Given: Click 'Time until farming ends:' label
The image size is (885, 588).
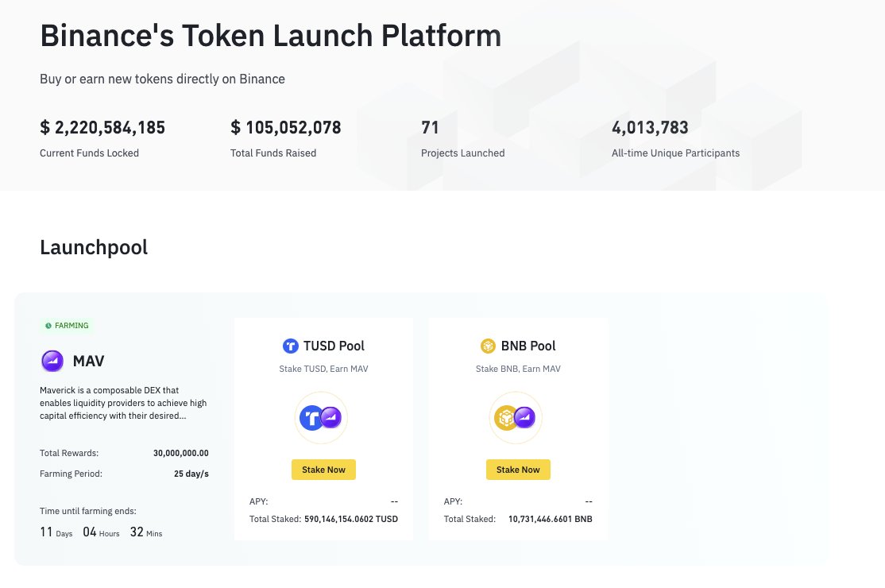Looking at the screenshot, I should pos(88,511).
